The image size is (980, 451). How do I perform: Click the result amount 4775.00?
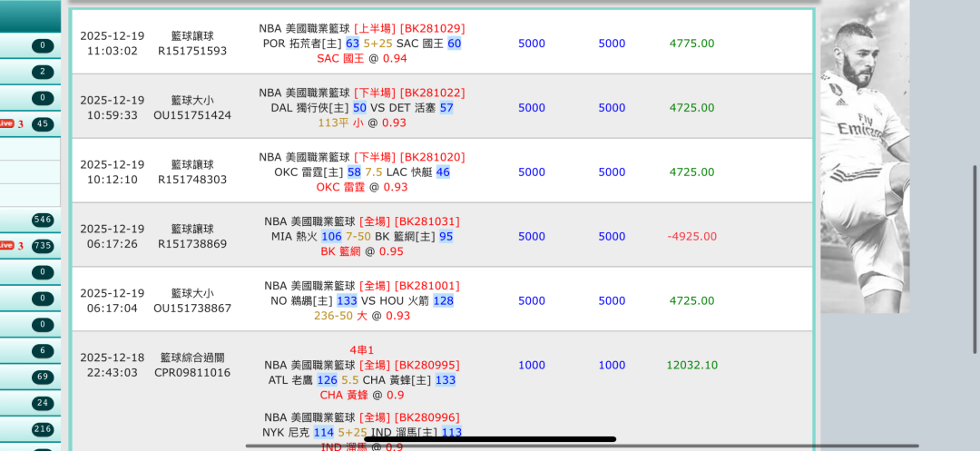[691, 44]
